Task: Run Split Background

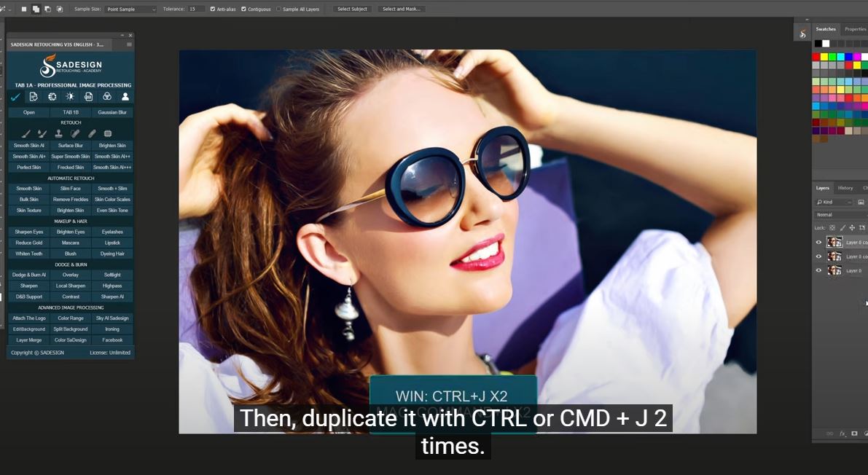Action: (x=70, y=329)
